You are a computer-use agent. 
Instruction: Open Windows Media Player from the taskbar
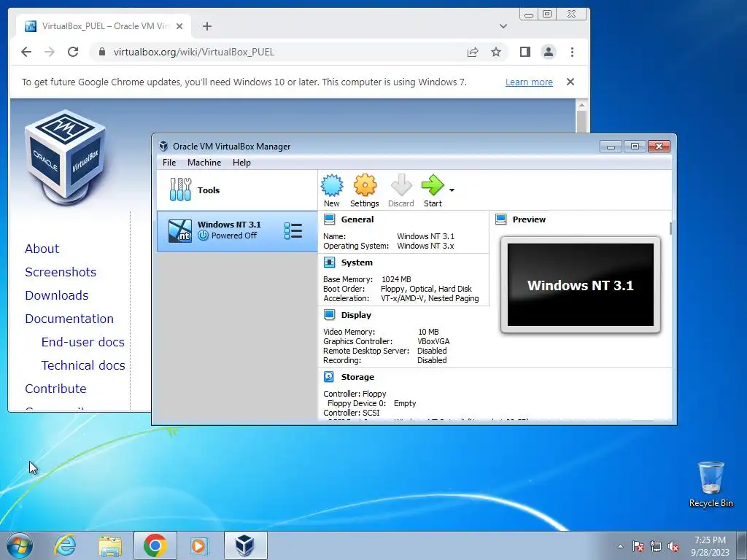coord(200,545)
